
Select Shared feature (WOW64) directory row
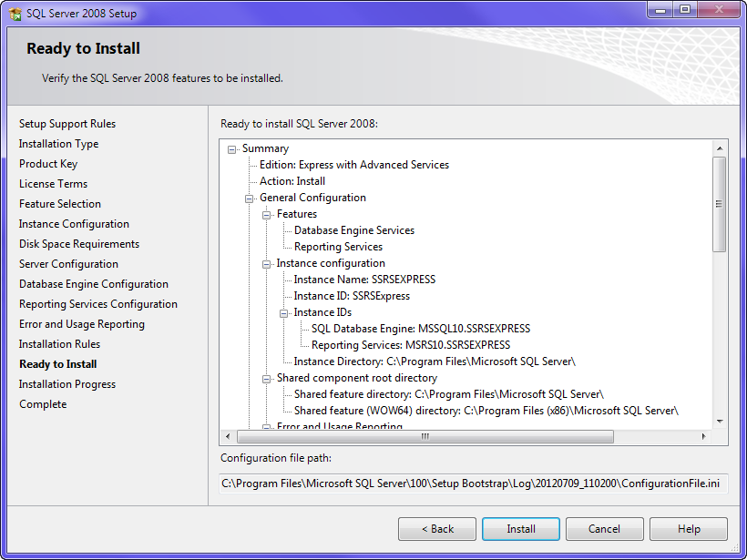[x=486, y=411]
